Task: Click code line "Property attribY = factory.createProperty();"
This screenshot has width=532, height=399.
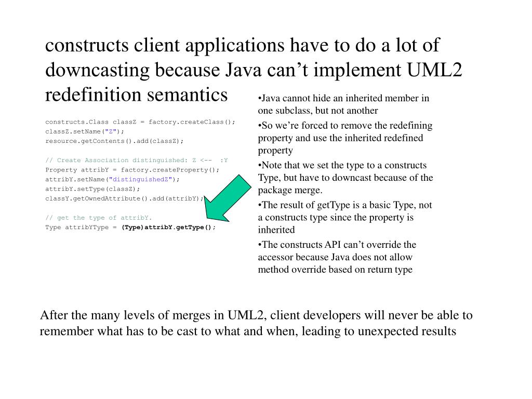Action: [x=132, y=170]
